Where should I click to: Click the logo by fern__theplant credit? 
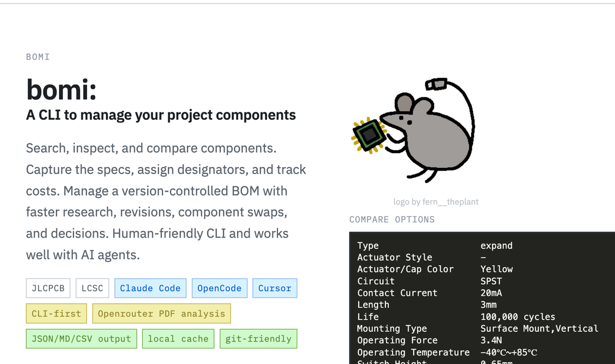tap(436, 202)
